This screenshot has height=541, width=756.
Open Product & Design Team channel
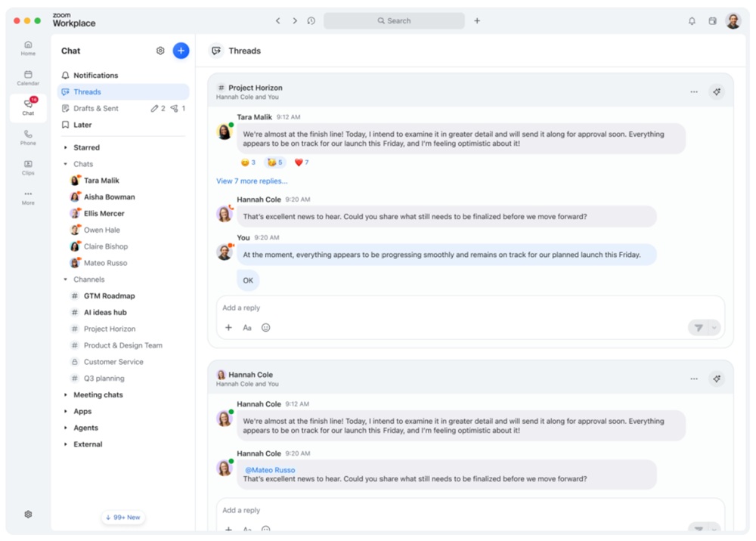coord(123,345)
